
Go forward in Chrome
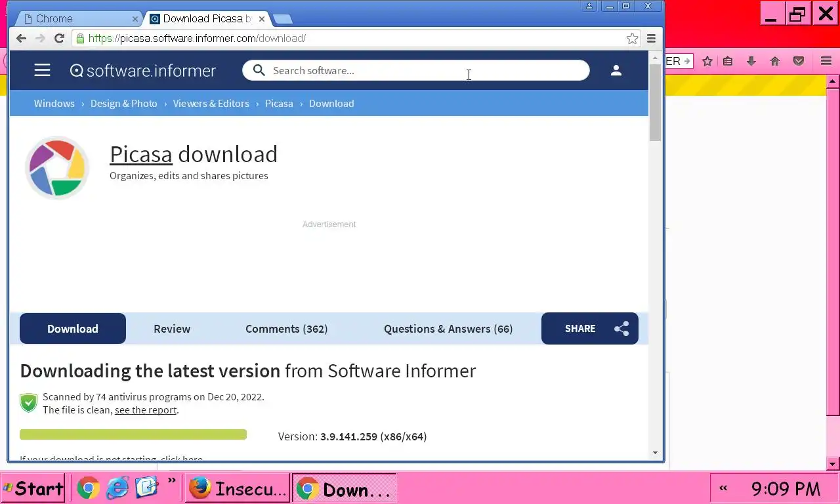point(40,39)
